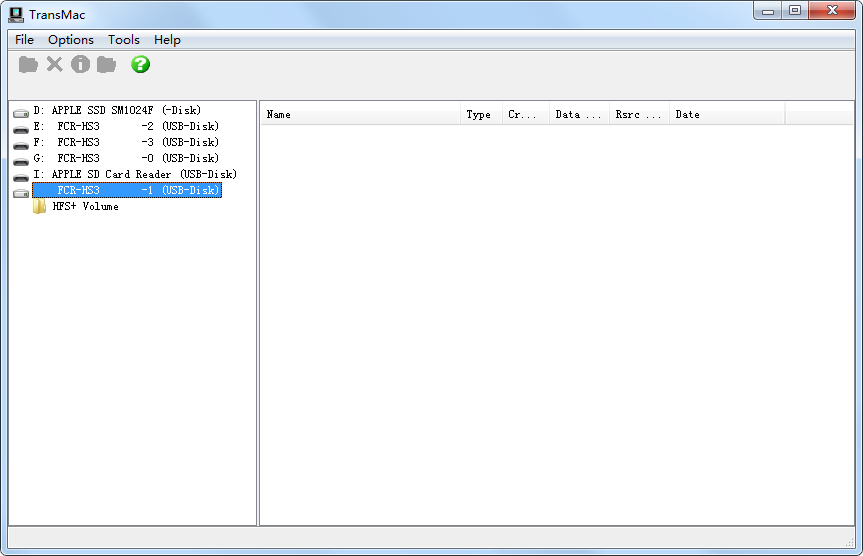Screen dimensions: 863x556
Task: Click the drive icon of FCR-HS3 -1
Action: click(x=21, y=193)
